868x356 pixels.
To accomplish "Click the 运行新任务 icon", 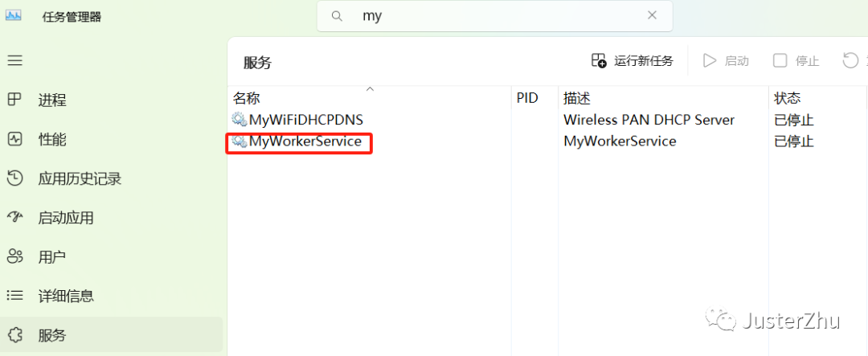I will pos(599,61).
